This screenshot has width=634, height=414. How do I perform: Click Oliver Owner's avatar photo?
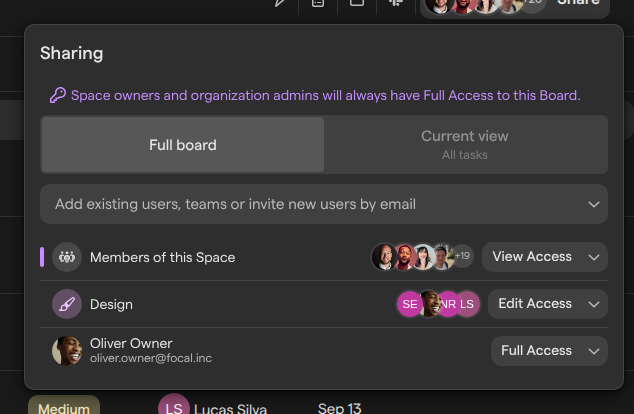[x=67, y=351]
